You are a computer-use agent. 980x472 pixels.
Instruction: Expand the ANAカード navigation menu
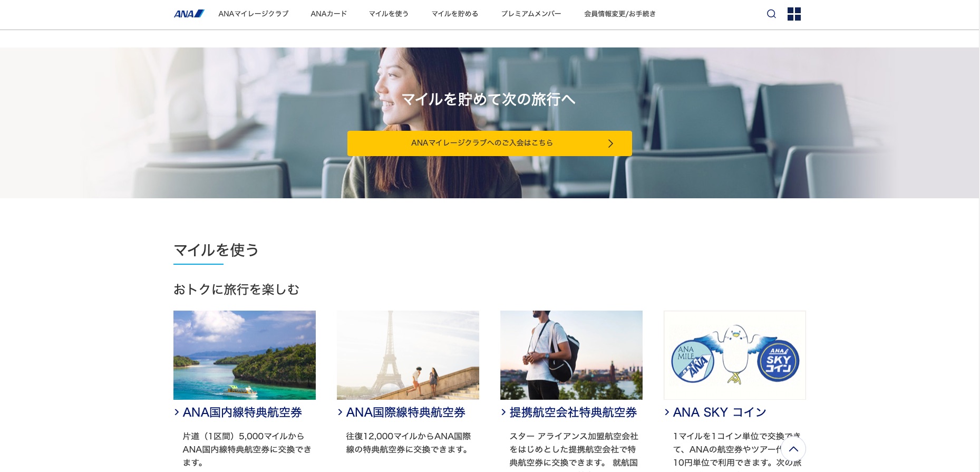pos(328,14)
